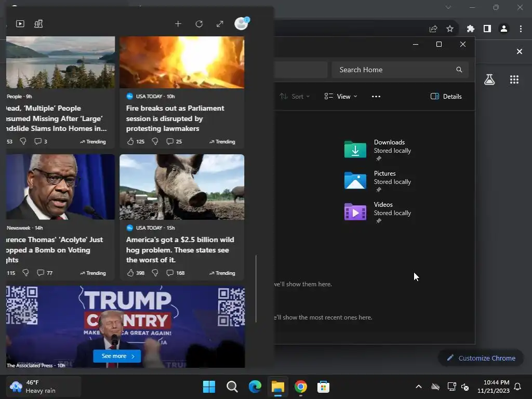Viewport: 532px width, 399px height.
Task: Open the wild hog photo thumbnail
Action: point(182,187)
